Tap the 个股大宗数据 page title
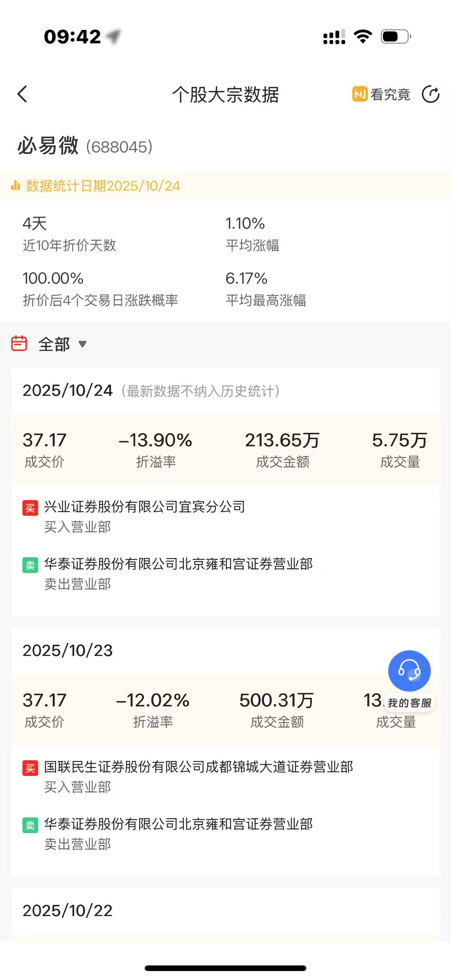The width and height of the screenshot is (451, 980). click(225, 94)
